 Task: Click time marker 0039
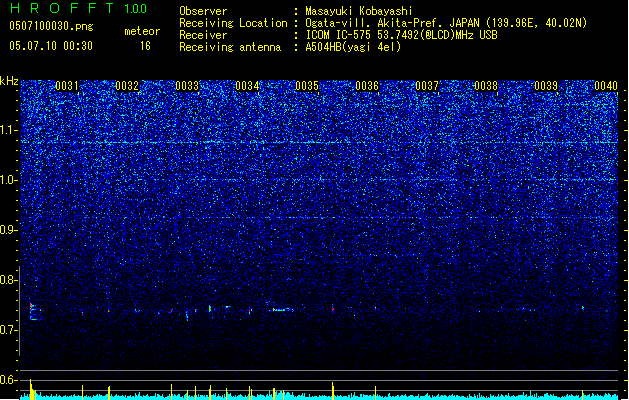tap(546, 86)
